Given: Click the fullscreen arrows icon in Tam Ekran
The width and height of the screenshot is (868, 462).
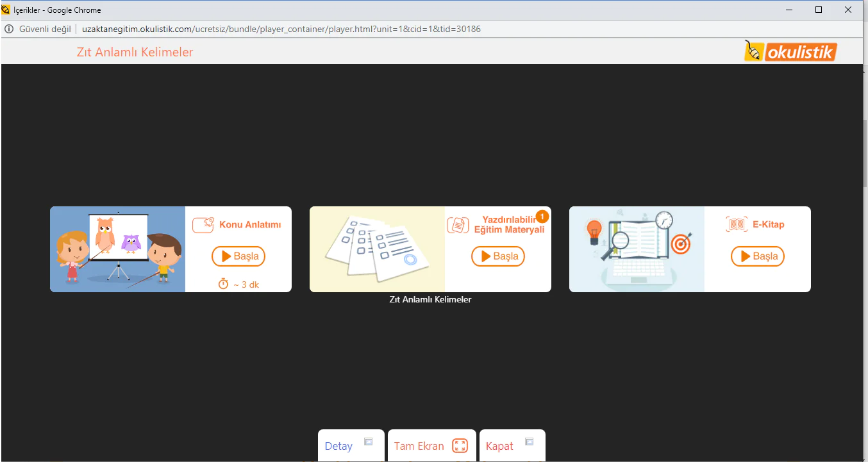Looking at the screenshot, I should (460, 446).
